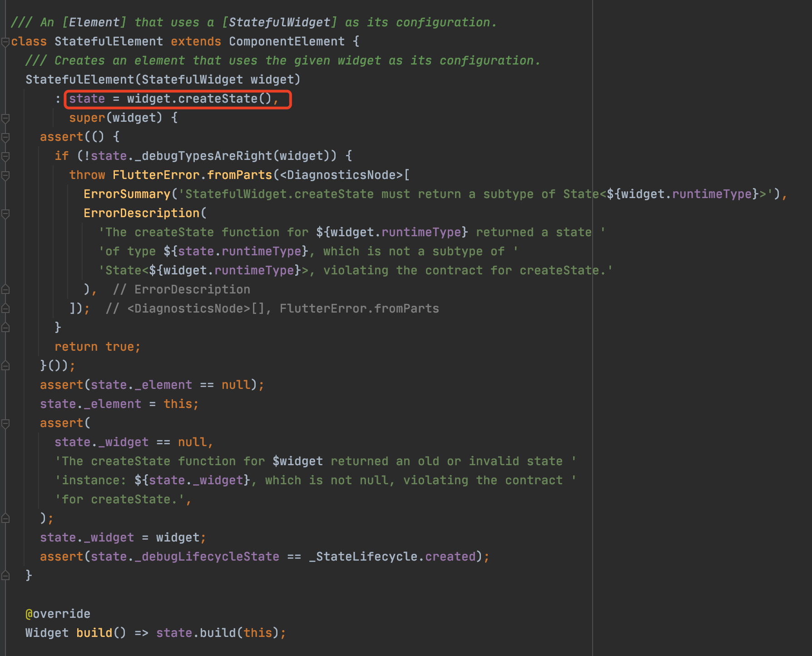This screenshot has width=812, height=656.
Task: Click 'createState()' in the state initializer line
Action: point(225,99)
